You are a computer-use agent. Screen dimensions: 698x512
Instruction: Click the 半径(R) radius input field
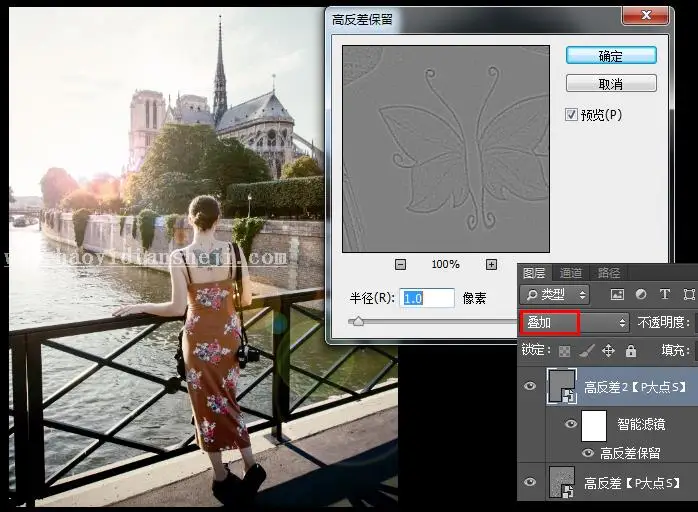pyautogui.click(x=427, y=298)
